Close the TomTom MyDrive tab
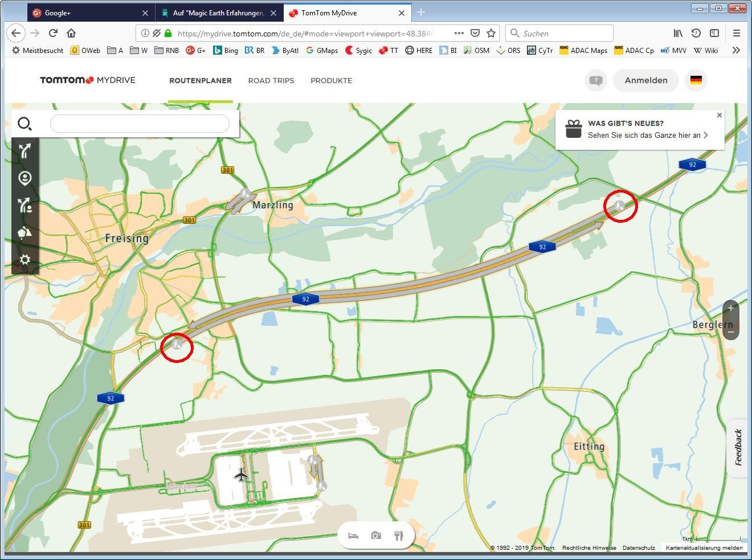 coord(402,13)
